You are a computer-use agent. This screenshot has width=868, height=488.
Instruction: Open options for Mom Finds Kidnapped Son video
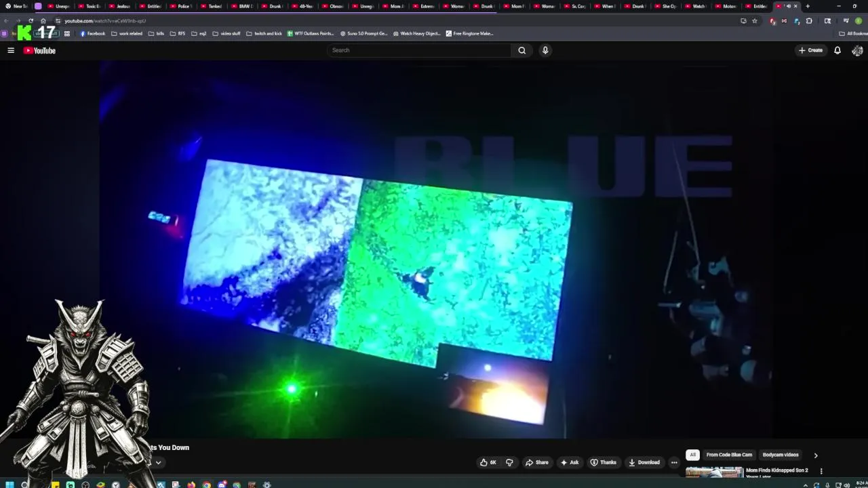point(821,471)
